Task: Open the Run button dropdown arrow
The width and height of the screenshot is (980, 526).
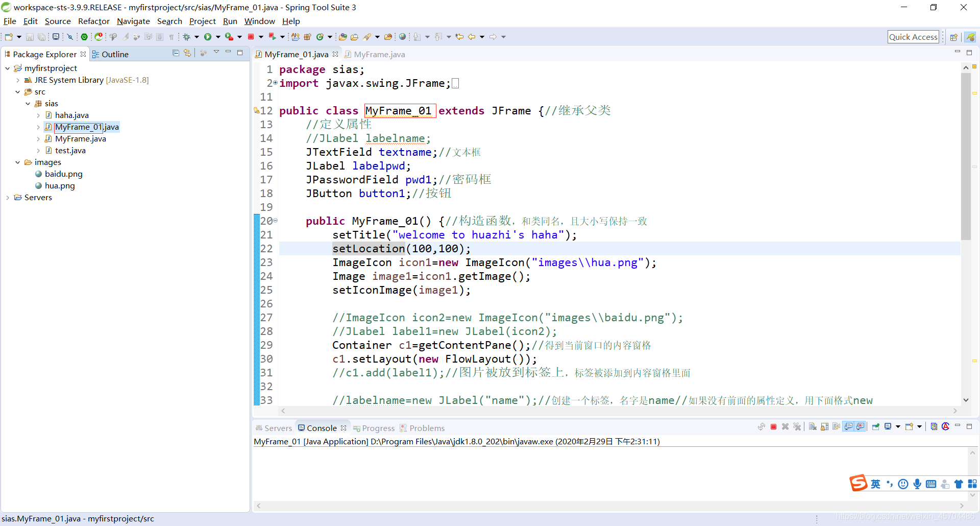Action: pyautogui.click(x=218, y=37)
